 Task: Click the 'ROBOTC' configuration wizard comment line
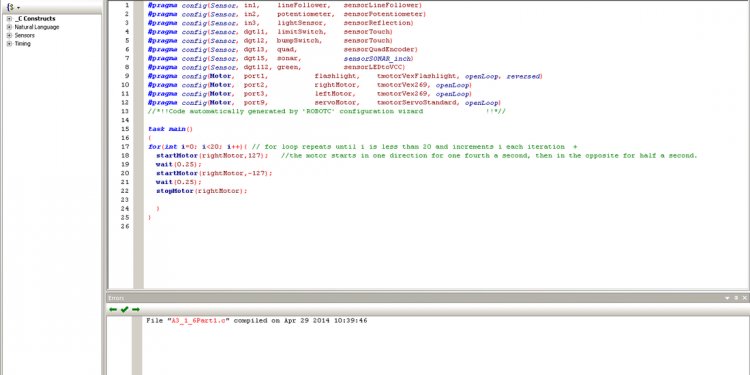(x=327, y=111)
